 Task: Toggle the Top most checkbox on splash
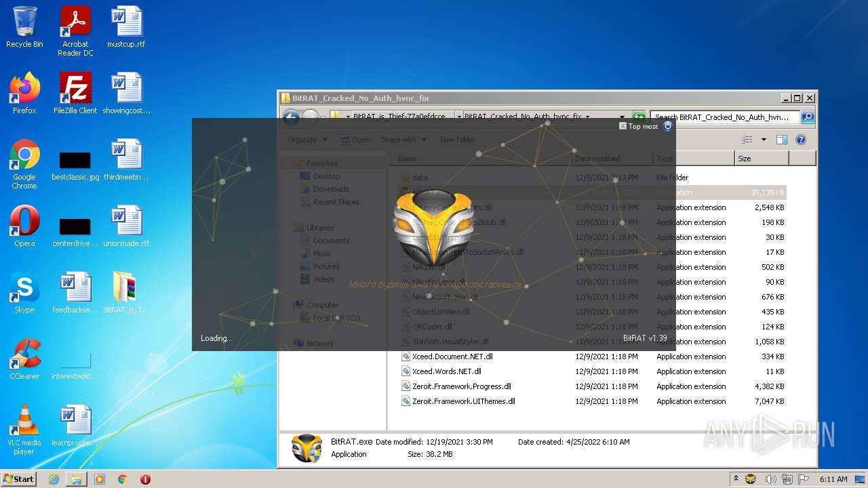click(x=623, y=126)
